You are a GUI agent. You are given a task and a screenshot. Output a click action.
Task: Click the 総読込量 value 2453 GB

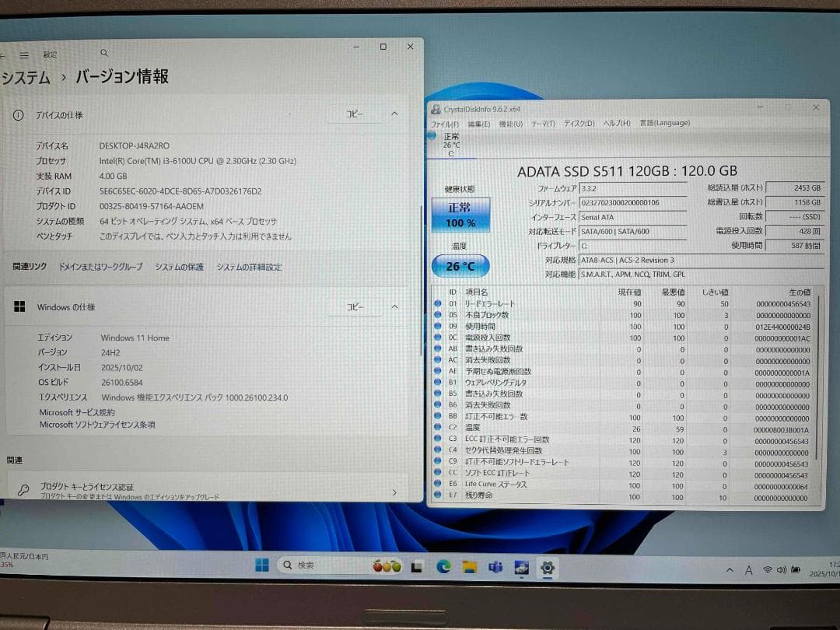pos(795,188)
